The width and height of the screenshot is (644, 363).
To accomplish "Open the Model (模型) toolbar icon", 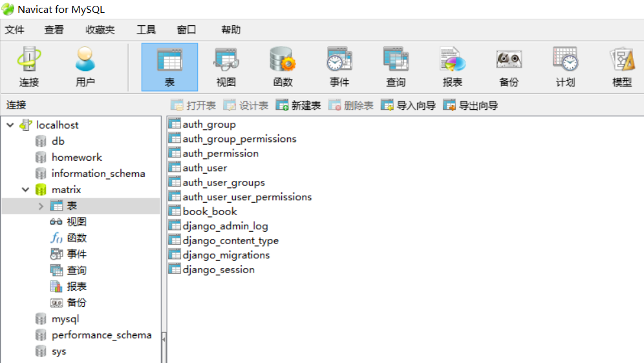I will (x=622, y=67).
